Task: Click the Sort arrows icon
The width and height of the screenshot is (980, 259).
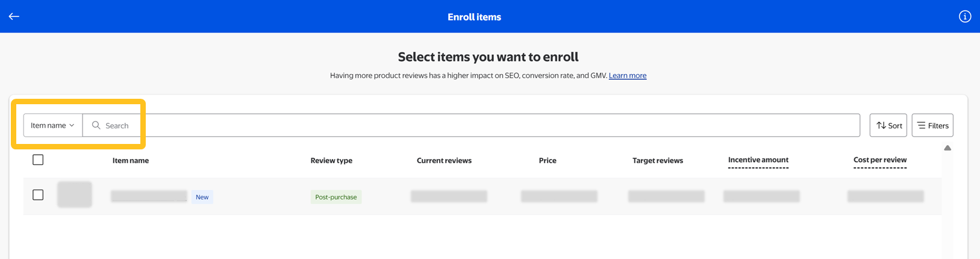Action: click(x=881, y=125)
